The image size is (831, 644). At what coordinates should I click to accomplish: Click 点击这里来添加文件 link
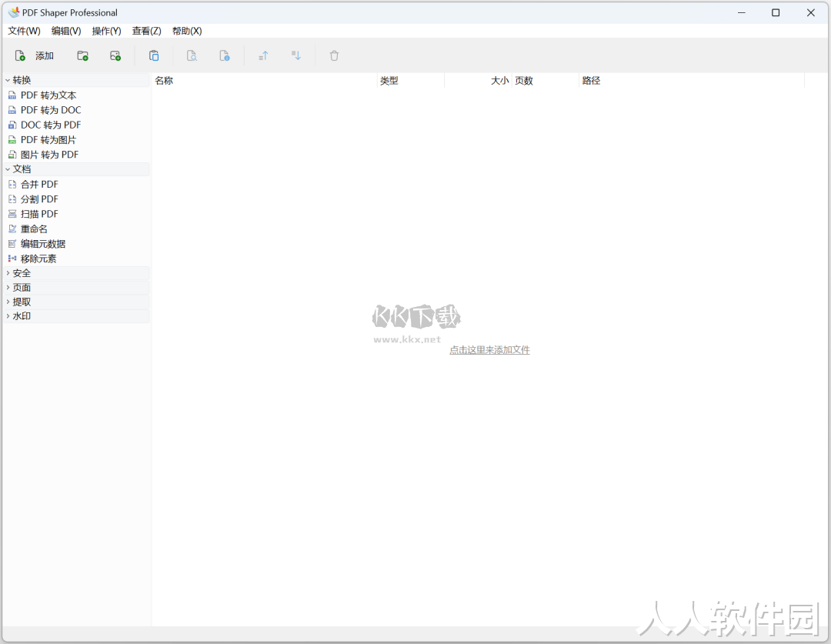coord(489,350)
